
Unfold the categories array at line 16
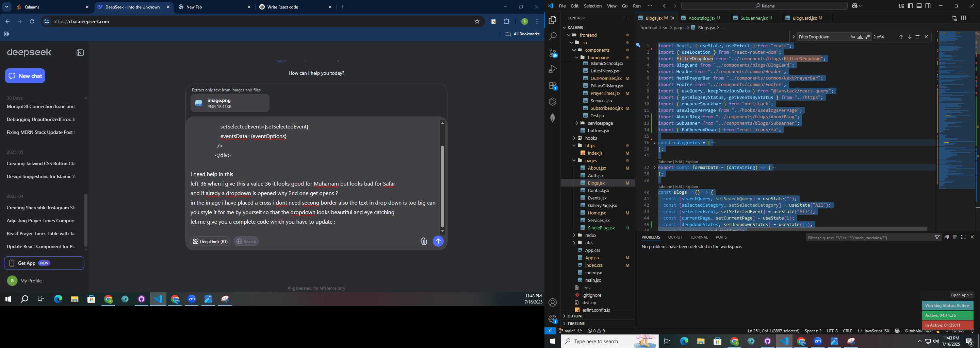(654, 142)
